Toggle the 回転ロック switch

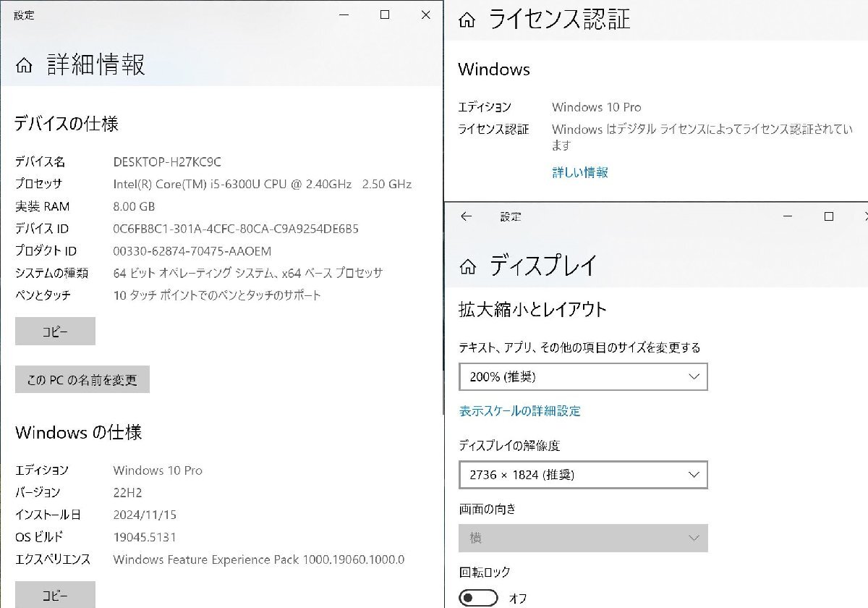[x=478, y=598]
